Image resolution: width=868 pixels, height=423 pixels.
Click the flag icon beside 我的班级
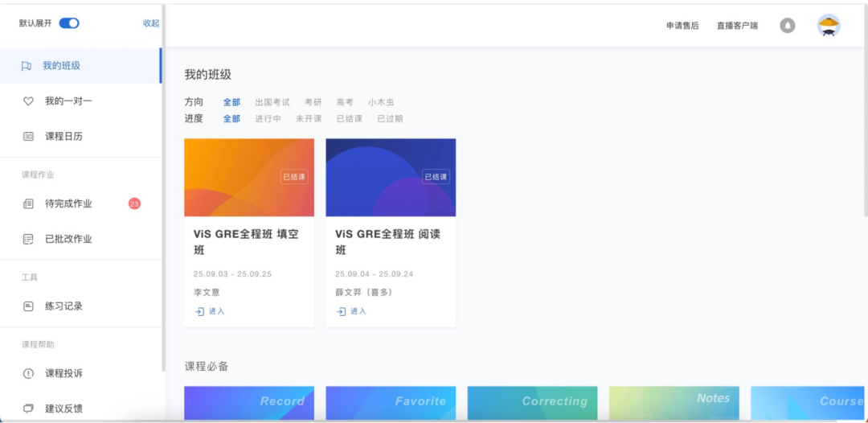pos(26,66)
